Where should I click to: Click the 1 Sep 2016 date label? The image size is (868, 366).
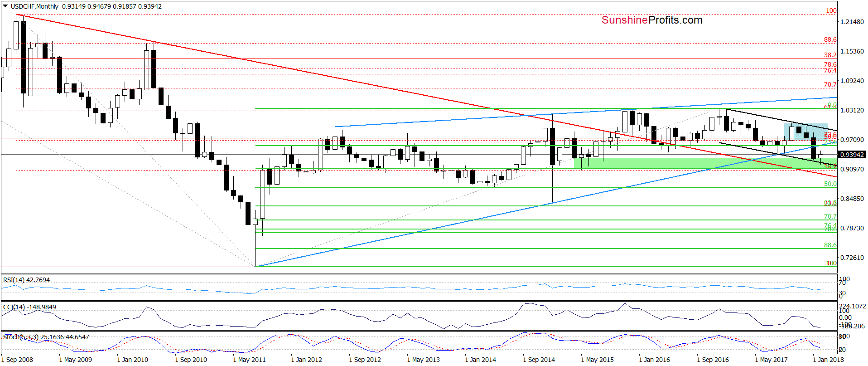click(x=713, y=360)
